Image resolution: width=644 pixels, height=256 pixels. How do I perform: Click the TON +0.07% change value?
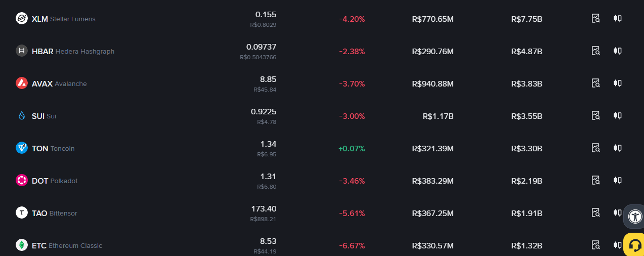click(352, 148)
